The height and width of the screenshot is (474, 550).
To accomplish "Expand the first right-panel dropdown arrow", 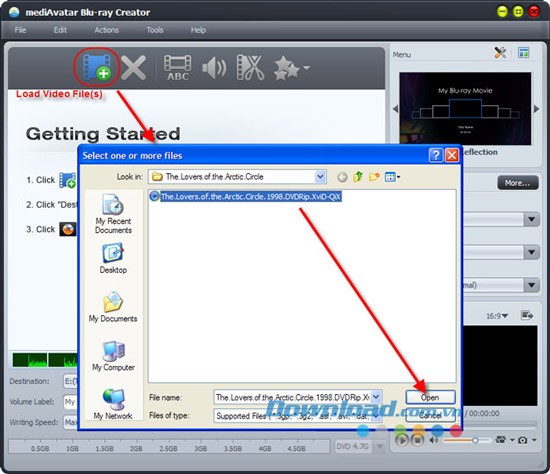I will coord(531,220).
